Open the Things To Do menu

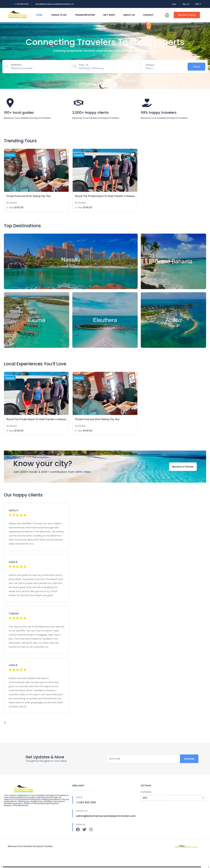click(x=59, y=15)
